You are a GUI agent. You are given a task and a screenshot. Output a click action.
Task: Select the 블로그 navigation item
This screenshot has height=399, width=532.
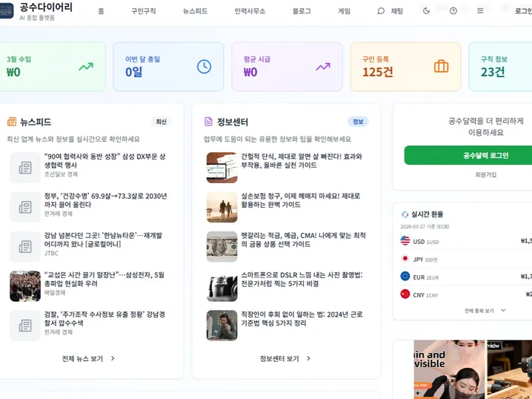(x=302, y=11)
